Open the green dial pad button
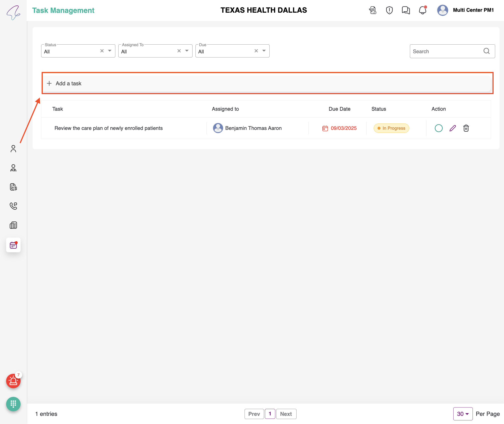This screenshot has height=424, width=504. 13,404
